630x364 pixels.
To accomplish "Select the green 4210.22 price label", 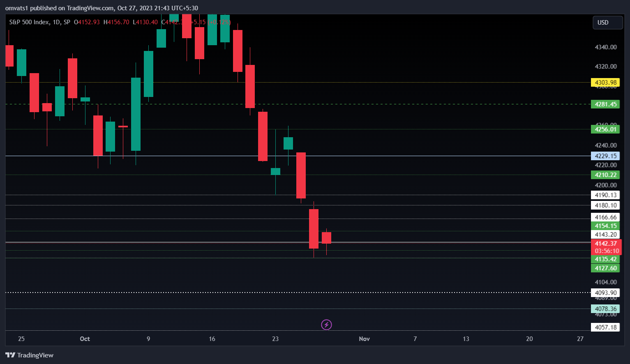I will point(605,175).
